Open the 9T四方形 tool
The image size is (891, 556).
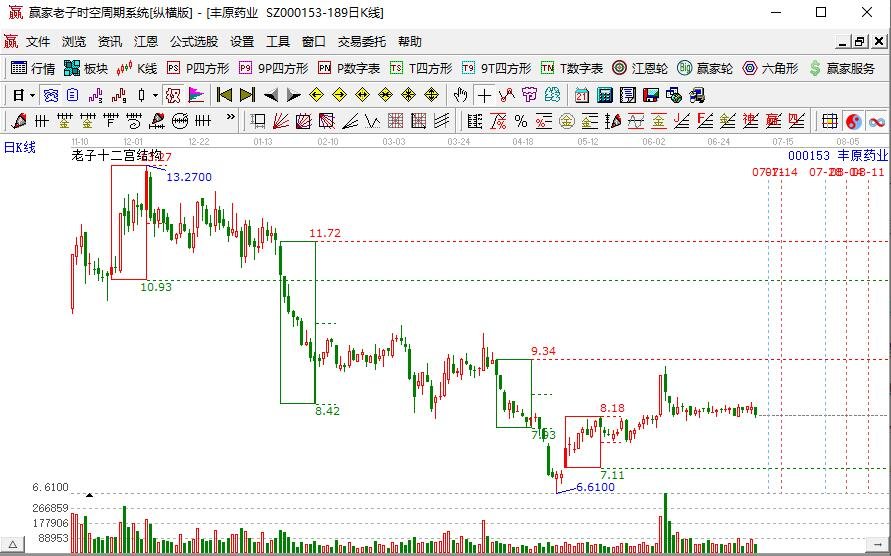[x=497, y=68]
